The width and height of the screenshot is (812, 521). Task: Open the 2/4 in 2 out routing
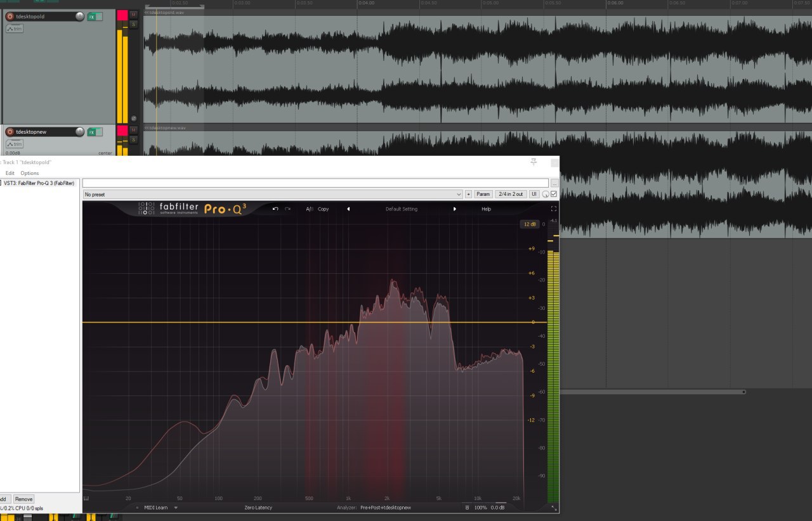click(x=511, y=194)
